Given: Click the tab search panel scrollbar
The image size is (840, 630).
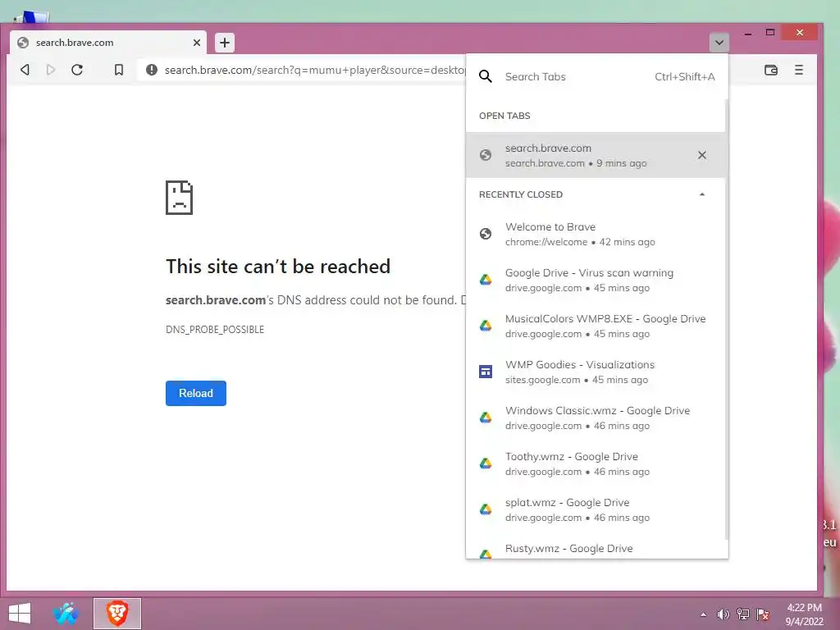Looking at the screenshot, I should (727, 320).
